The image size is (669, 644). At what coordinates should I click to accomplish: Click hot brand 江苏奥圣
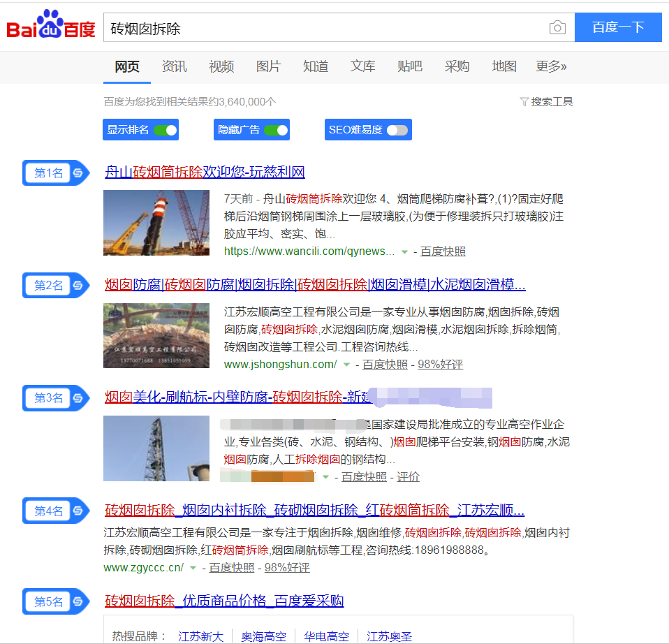(389, 636)
